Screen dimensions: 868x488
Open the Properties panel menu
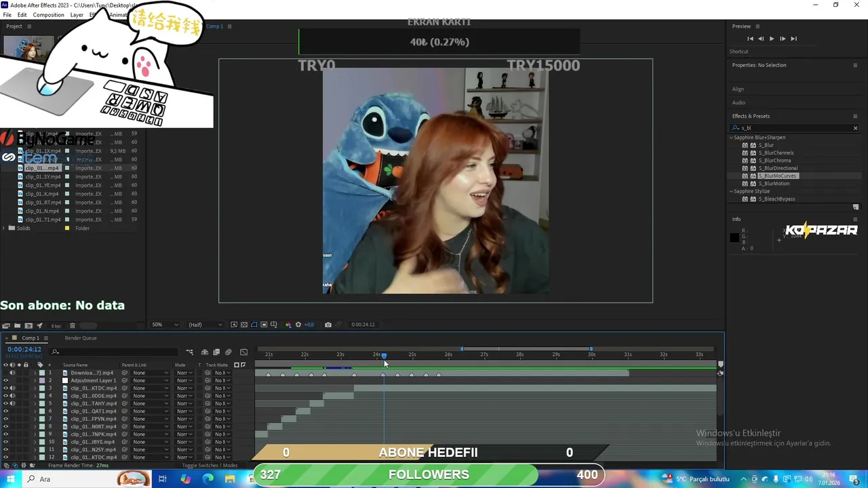click(855, 65)
